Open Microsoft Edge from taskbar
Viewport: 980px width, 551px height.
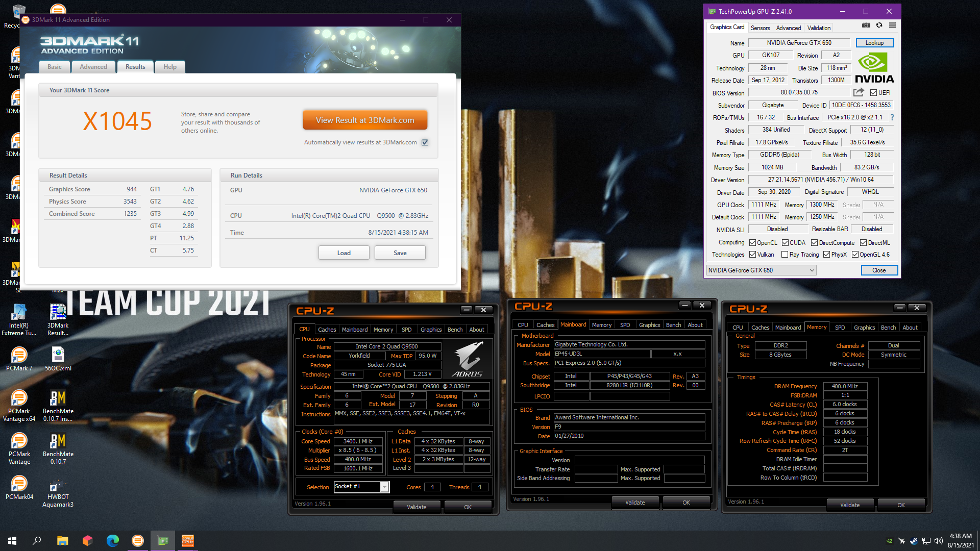[112, 541]
